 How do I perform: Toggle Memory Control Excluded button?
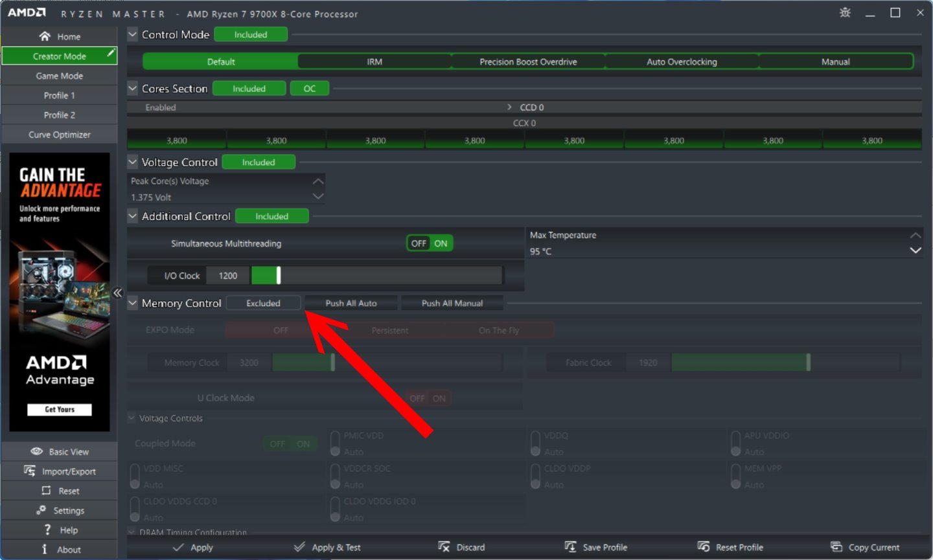tap(263, 303)
